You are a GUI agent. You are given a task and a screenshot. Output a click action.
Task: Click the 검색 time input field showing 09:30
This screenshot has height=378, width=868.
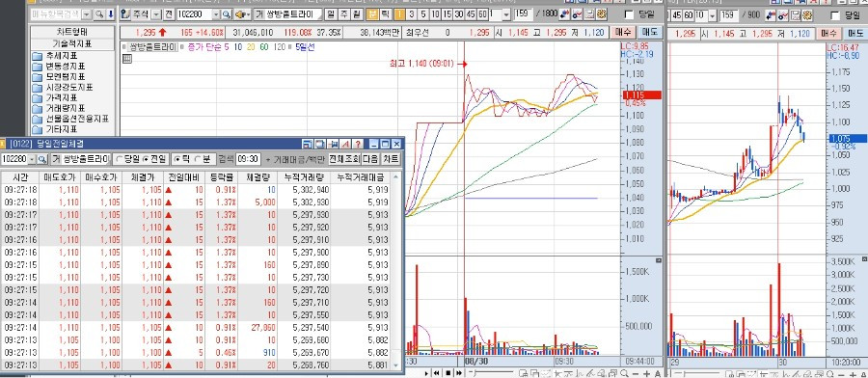pos(248,159)
